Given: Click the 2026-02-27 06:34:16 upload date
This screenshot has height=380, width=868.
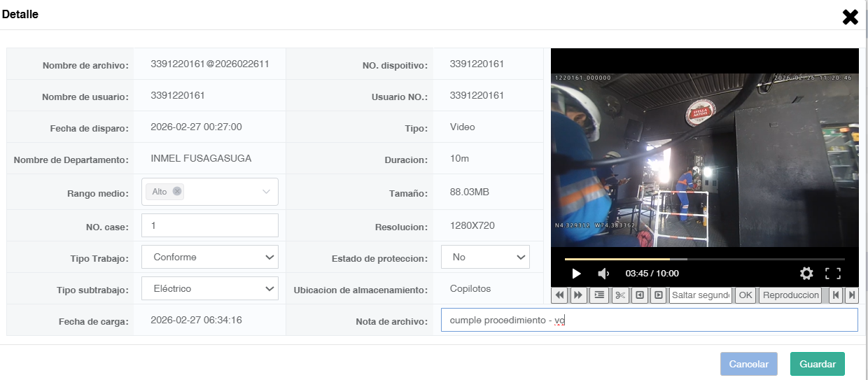Looking at the screenshot, I should [x=196, y=320].
